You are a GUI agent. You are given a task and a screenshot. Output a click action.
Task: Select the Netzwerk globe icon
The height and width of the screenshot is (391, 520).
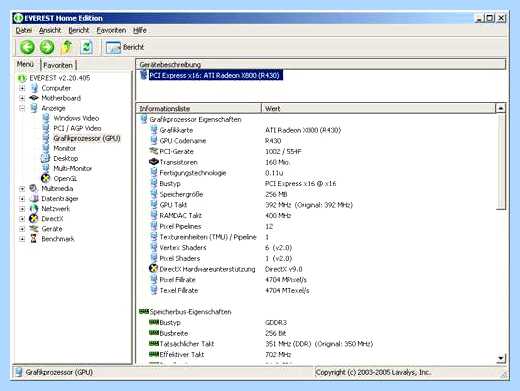(34, 209)
